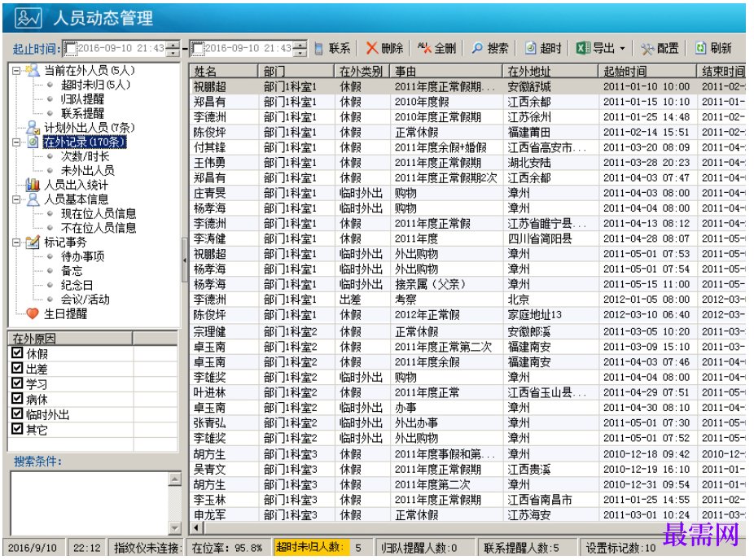The height and width of the screenshot is (560, 754).
Task: Click search box scrollbar down arrow
Action: pyautogui.click(x=175, y=528)
